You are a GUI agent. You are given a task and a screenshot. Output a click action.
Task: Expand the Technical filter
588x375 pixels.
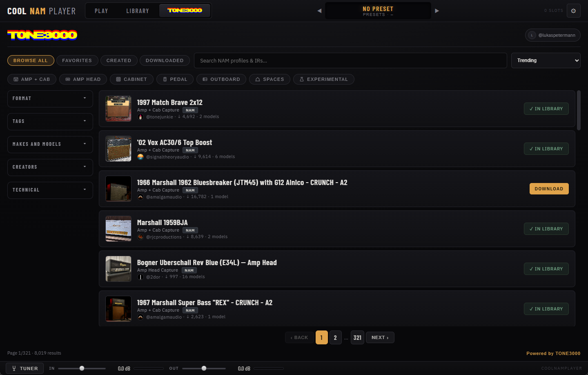point(50,190)
